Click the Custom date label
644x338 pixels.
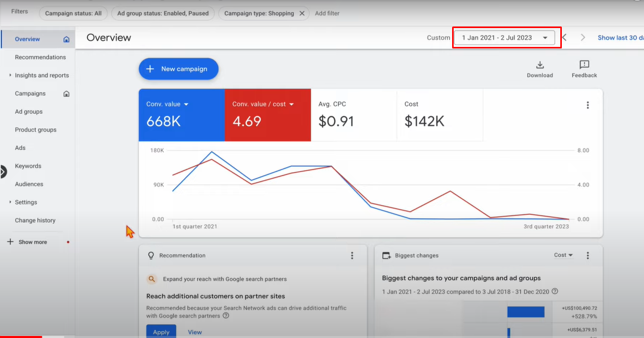point(438,38)
